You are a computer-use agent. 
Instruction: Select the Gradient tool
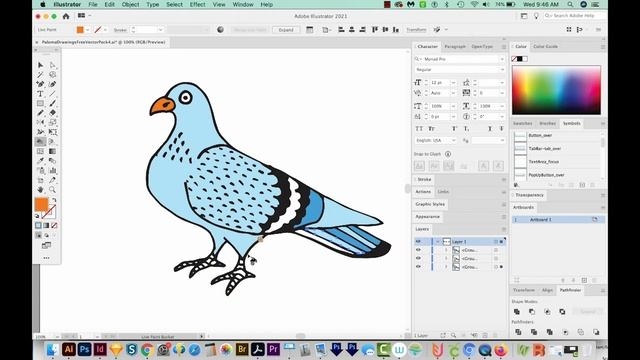[x=53, y=151]
